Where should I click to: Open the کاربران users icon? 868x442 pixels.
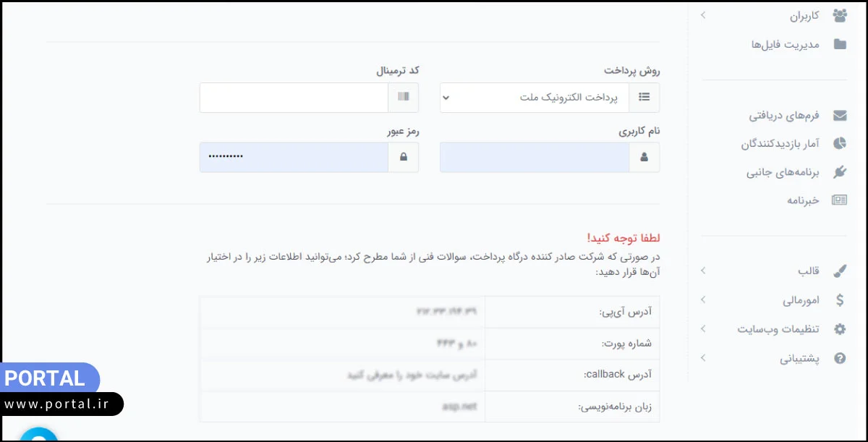pos(839,14)
